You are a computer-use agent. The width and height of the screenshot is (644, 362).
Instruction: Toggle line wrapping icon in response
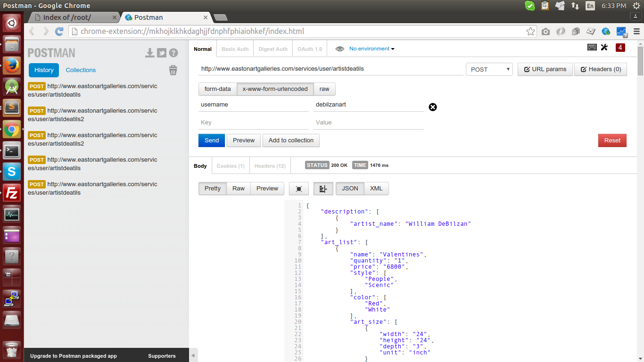[x=323, y=189]
